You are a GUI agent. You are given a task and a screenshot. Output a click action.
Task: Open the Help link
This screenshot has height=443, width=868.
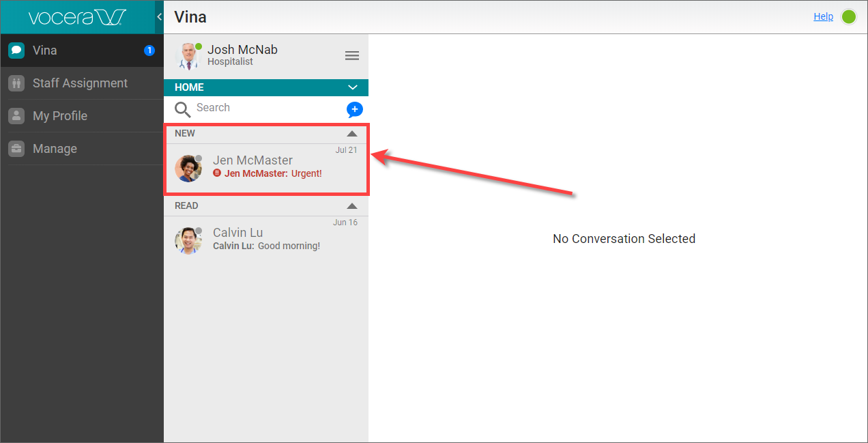pos(824,16)
